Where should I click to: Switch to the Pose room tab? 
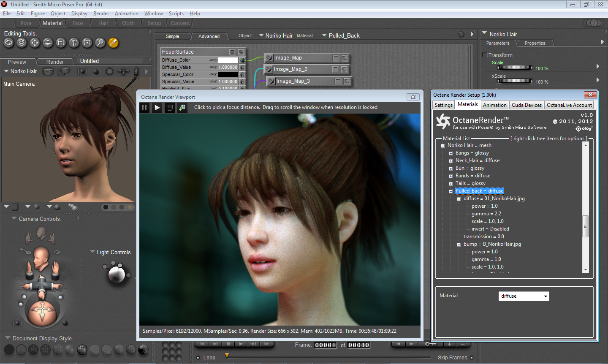(x=26, y=23)
